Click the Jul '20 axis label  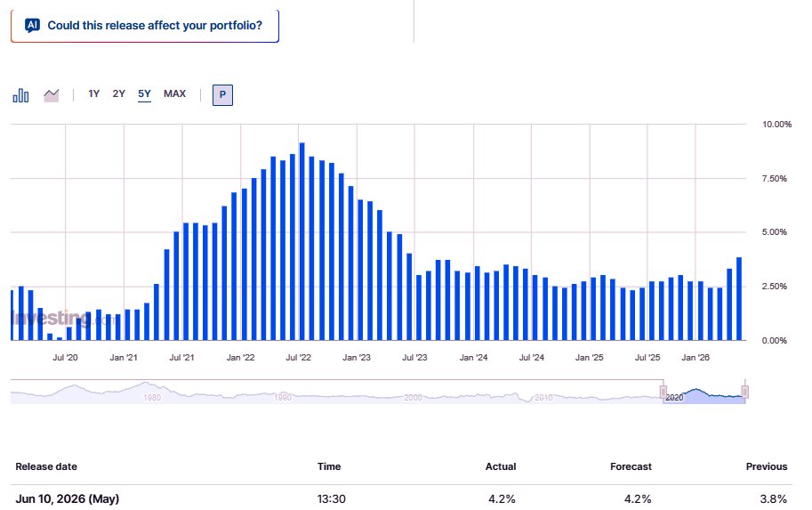[65, 358]
